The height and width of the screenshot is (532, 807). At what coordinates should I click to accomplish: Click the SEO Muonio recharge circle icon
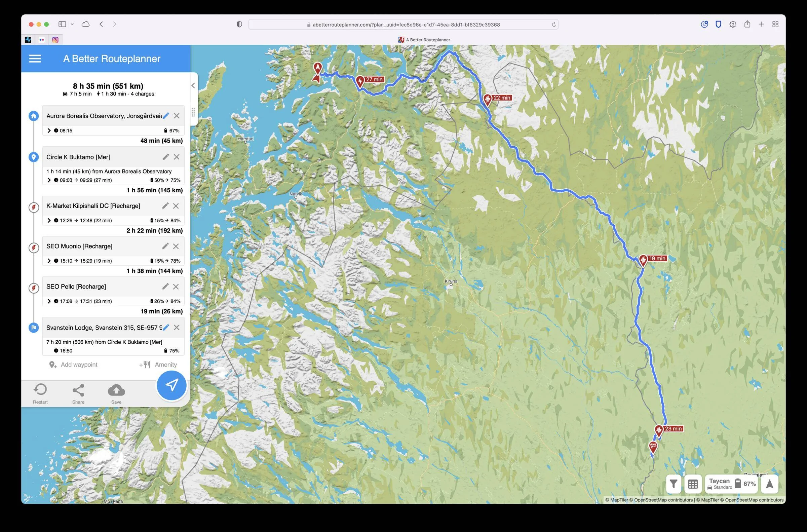point(34,248)
